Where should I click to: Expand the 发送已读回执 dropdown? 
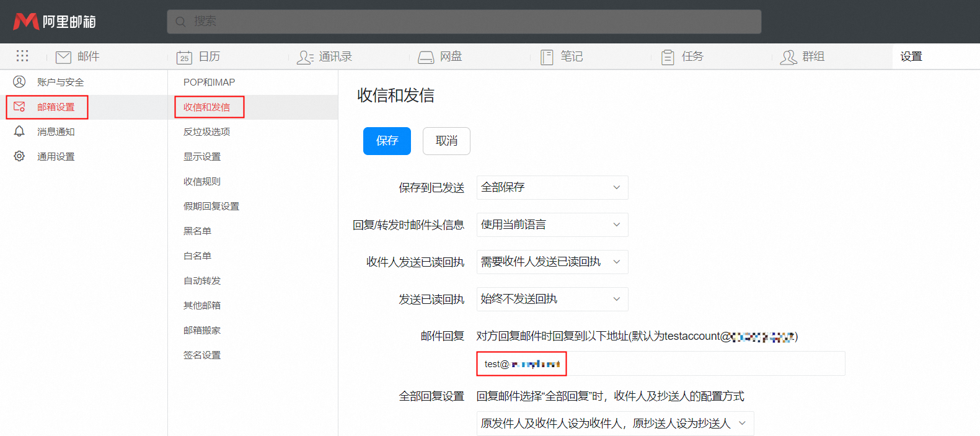coord(552,299)
